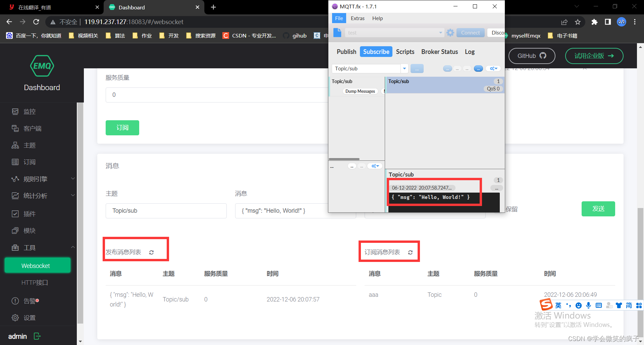Switch to MQTT.fx Publish tab

tap(346, 52)
